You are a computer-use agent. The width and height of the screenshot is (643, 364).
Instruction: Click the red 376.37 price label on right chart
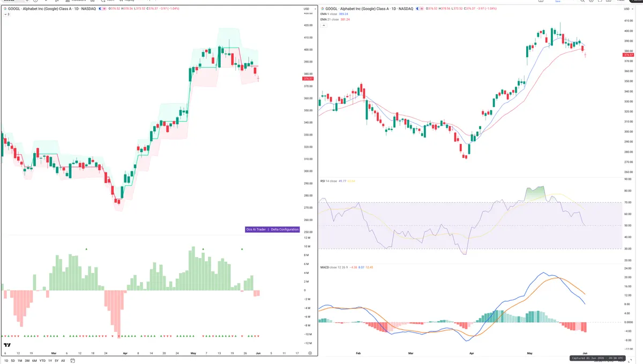click(x=629, y=55)
